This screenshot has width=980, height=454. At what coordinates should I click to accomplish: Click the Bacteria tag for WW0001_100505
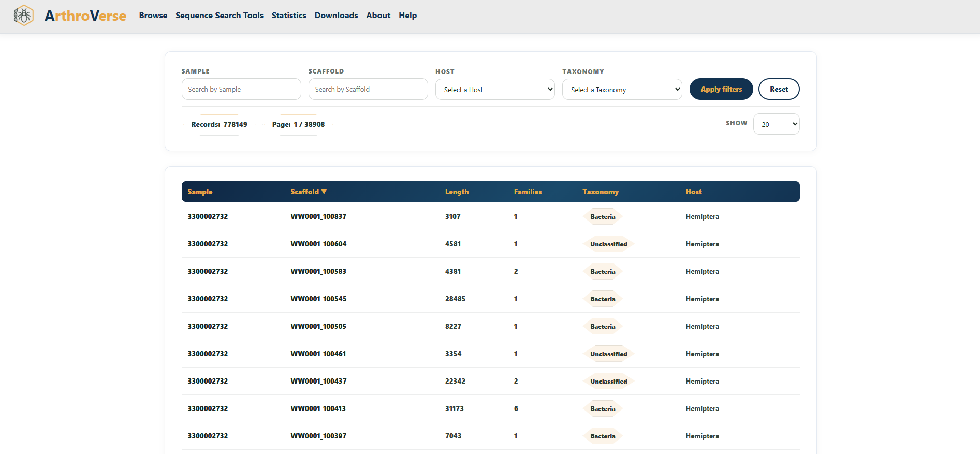click(x=603, y=326)
